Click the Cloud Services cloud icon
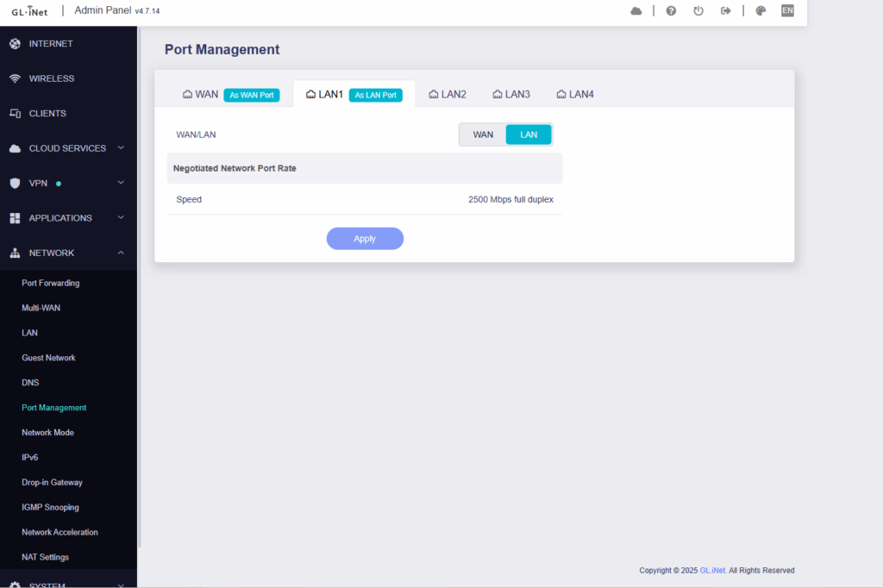This screenshot has width=883, height=588. point(16,148)
